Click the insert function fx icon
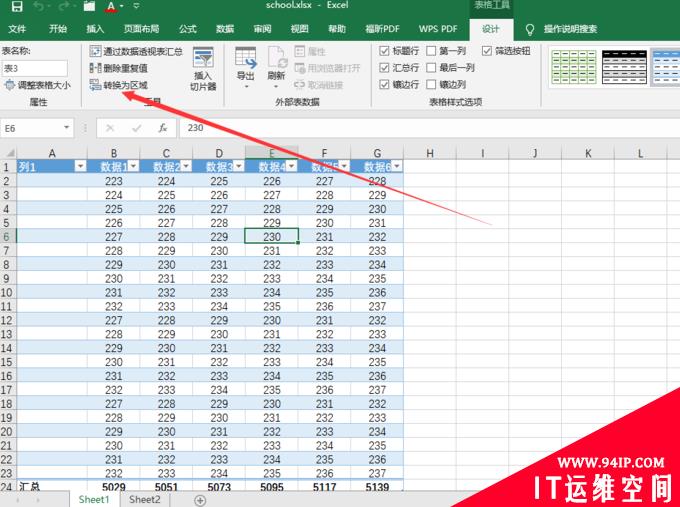This screenshot has height=507, width=680. point(163,128)
